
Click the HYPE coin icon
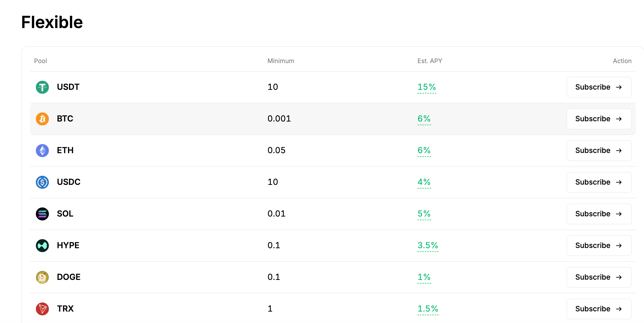(42, 246)
